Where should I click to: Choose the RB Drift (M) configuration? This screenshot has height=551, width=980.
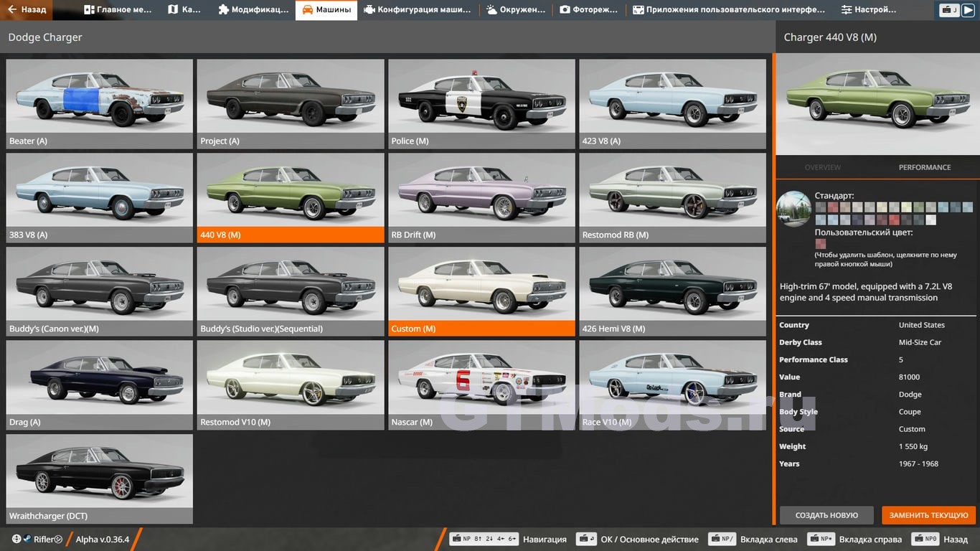(481, 197)
